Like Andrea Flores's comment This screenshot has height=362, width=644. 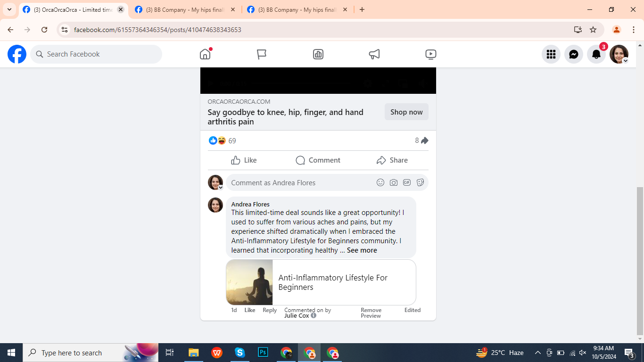pos(250,310)
